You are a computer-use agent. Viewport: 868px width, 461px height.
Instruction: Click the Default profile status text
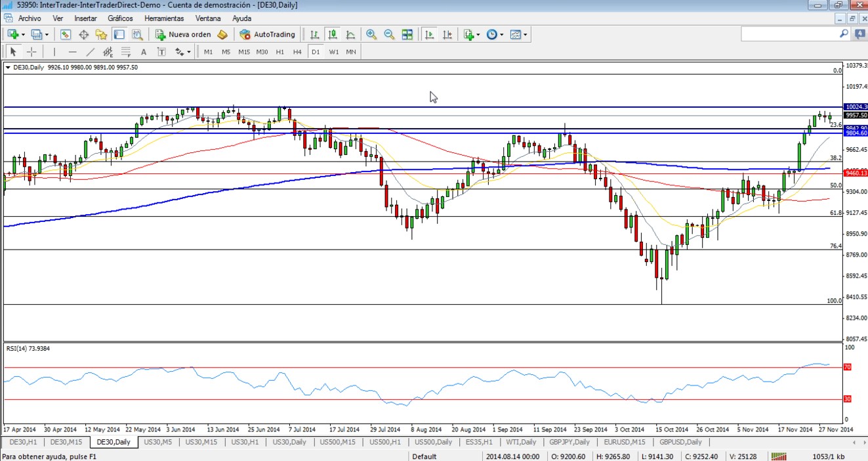424,456
